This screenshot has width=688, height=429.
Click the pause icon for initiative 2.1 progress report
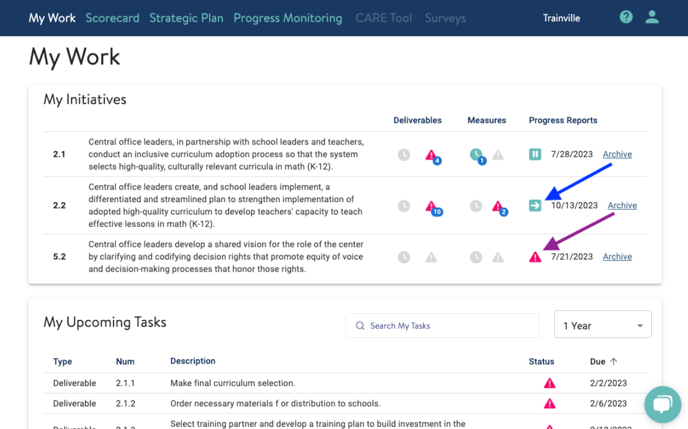click(x=535, y=154)
